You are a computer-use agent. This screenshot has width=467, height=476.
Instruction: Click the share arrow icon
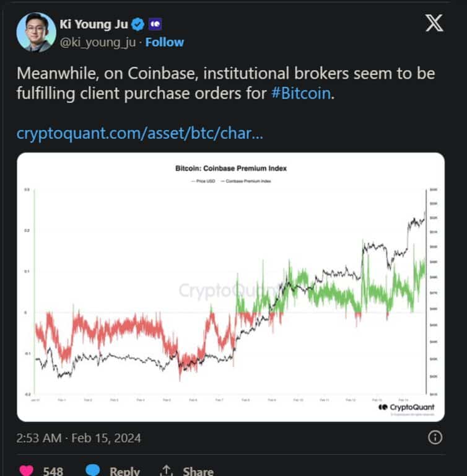click(166, 470)
